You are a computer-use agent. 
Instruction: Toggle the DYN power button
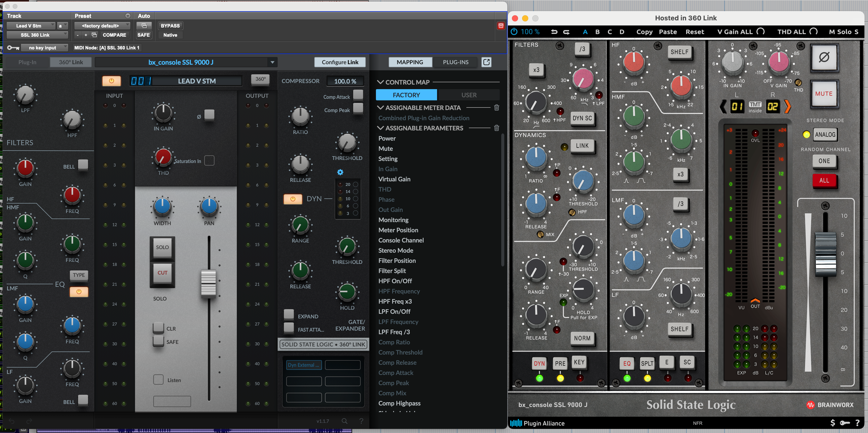pyautogui.click(x=292, y=199)
